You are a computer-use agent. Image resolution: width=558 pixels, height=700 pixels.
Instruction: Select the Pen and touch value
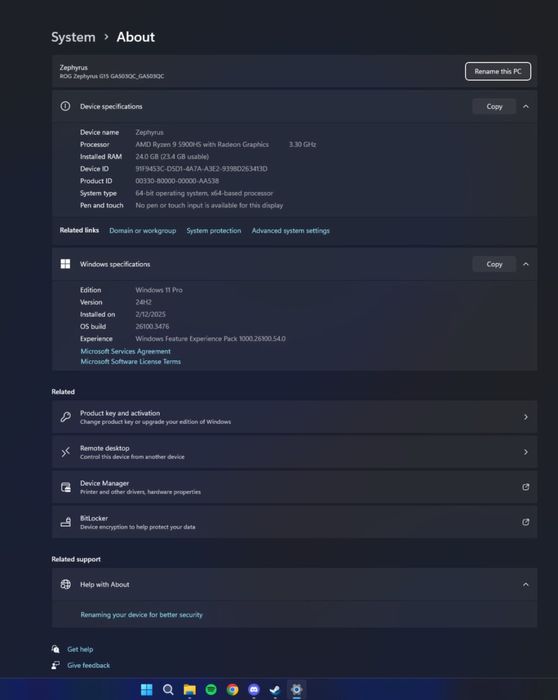coord(209,205)
